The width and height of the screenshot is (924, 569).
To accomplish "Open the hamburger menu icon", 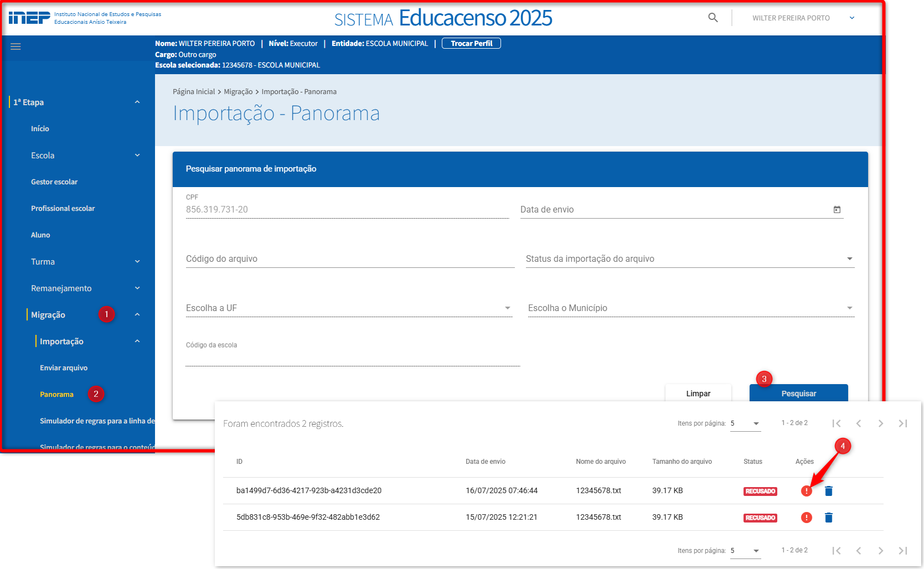I will coord(16,46).
